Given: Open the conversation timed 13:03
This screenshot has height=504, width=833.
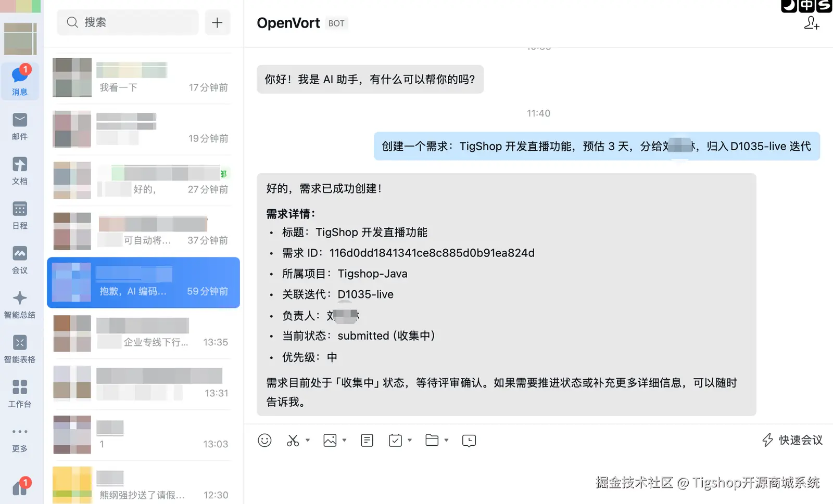Looking at the screenshot, I should coord(143,435).
